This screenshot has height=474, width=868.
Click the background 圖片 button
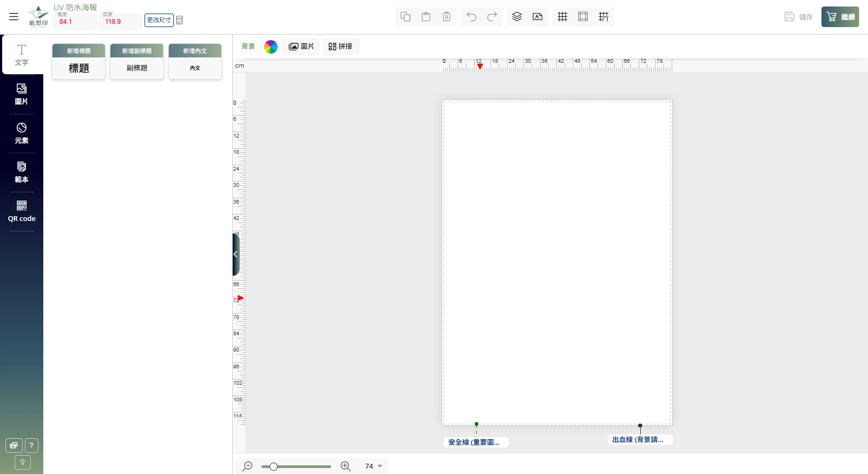point(301,47)
